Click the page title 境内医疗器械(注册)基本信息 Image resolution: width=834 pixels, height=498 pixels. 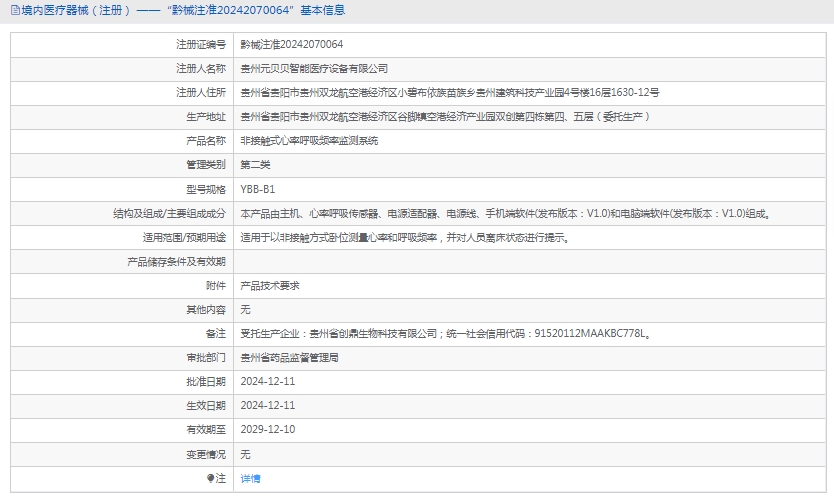tap(184, 11)
